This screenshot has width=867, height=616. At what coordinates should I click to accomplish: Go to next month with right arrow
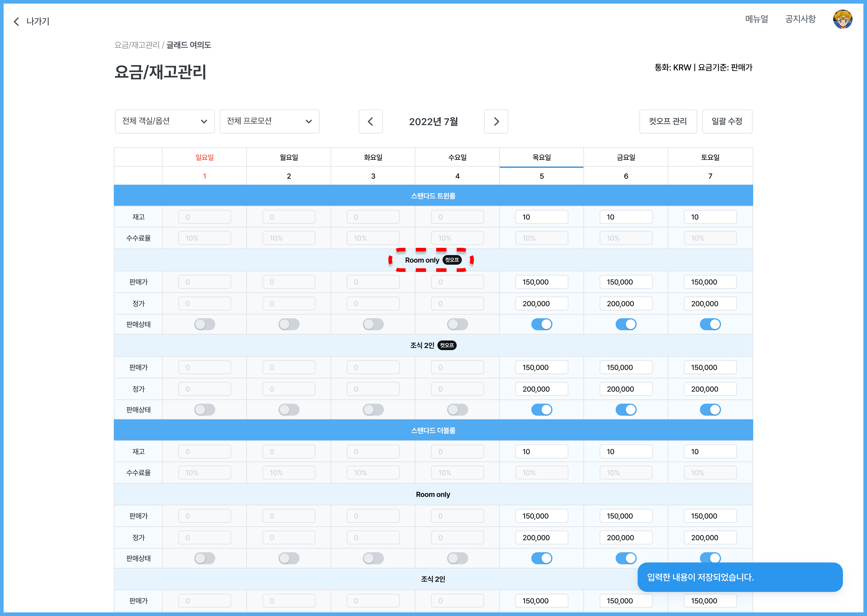496,121
